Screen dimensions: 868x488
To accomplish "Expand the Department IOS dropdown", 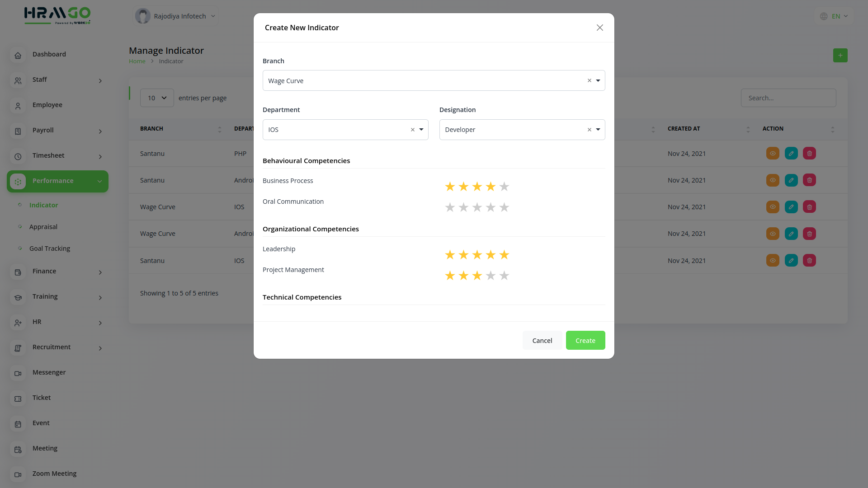I will click(421, 130).
